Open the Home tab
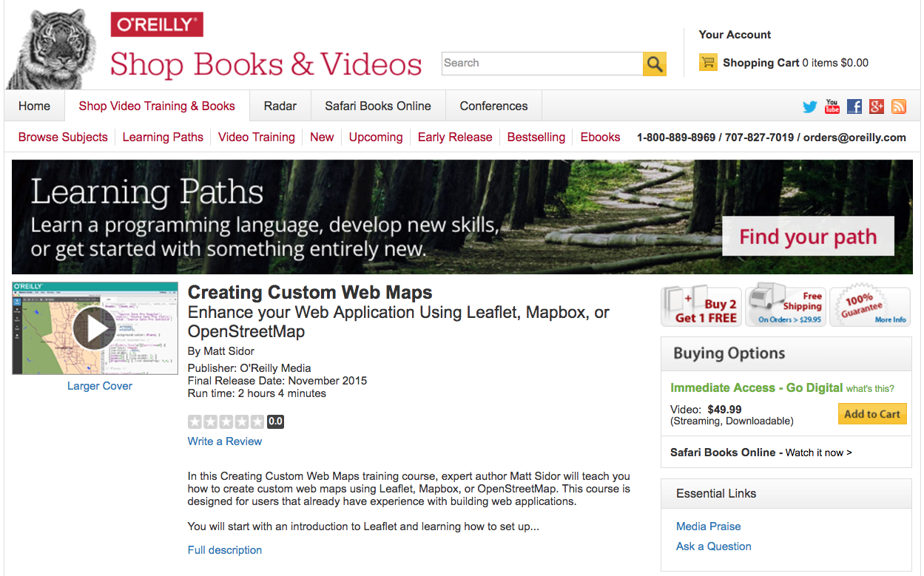This screenshot has width=924, height=576. [x=35, y=106]
